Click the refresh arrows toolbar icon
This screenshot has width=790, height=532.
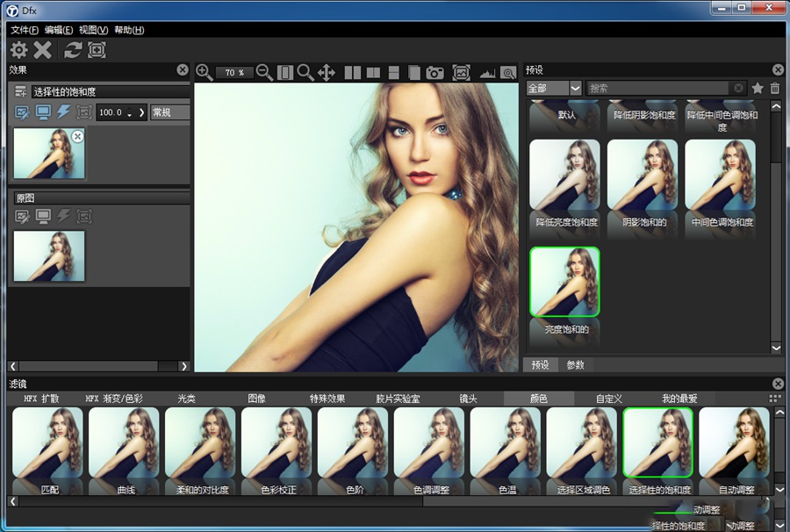pos(73,50)
